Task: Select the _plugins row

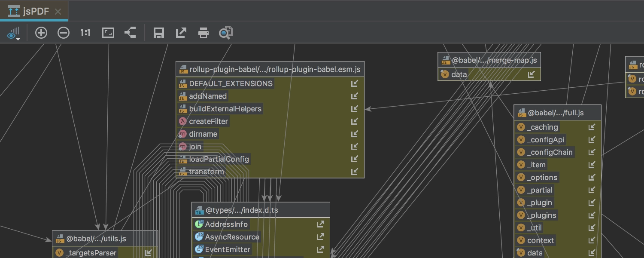Action: (558, 215)
